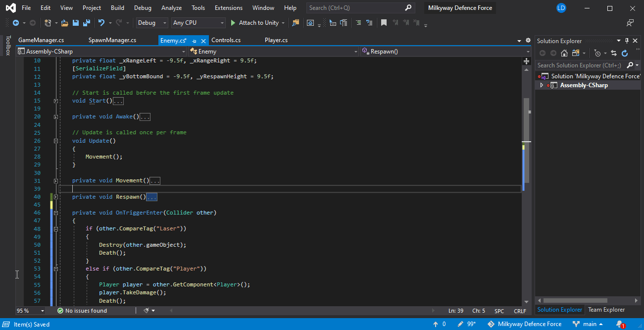Screen dimensions: 644x330
Task: Open the Respawn() member navigation dropdown
Action: click(445, 52)
